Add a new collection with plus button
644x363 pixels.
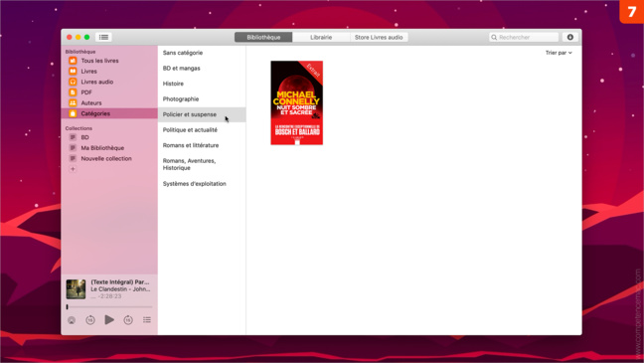(73, 169)
